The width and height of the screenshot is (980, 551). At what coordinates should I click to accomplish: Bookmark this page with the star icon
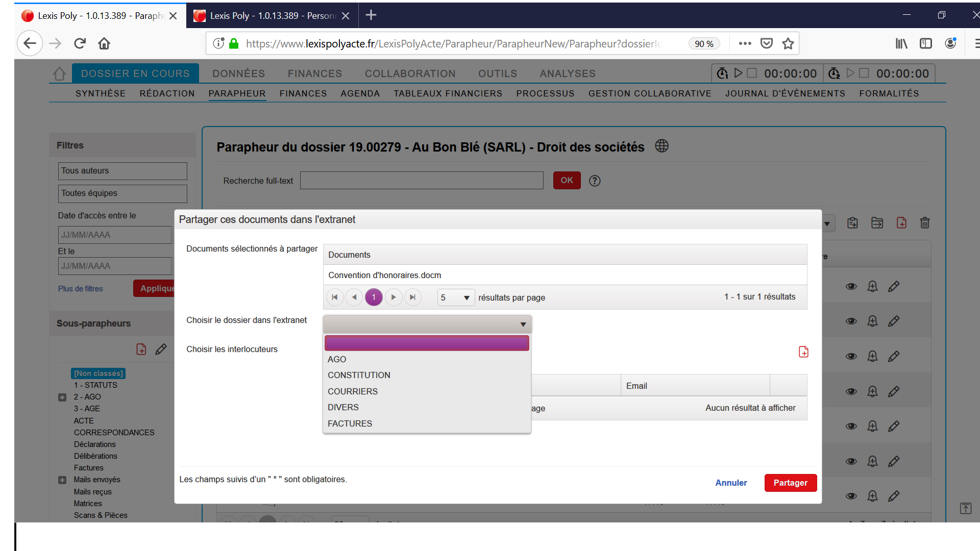[788, 43]
